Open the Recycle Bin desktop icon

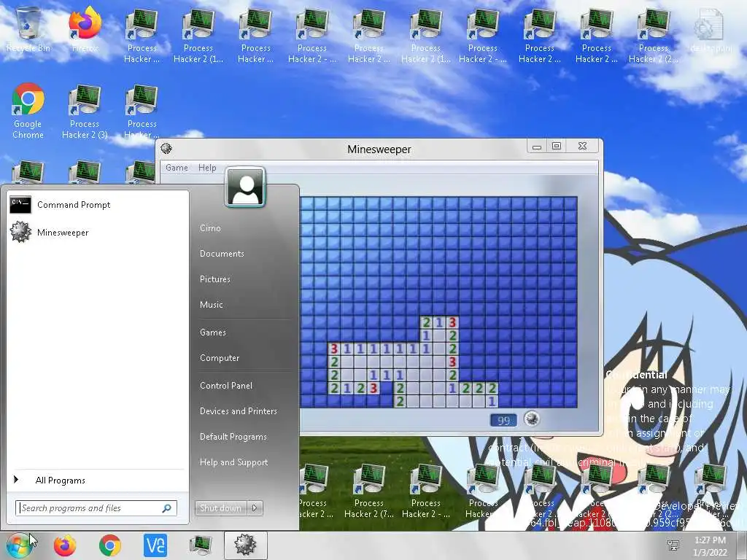coord(28,29)
